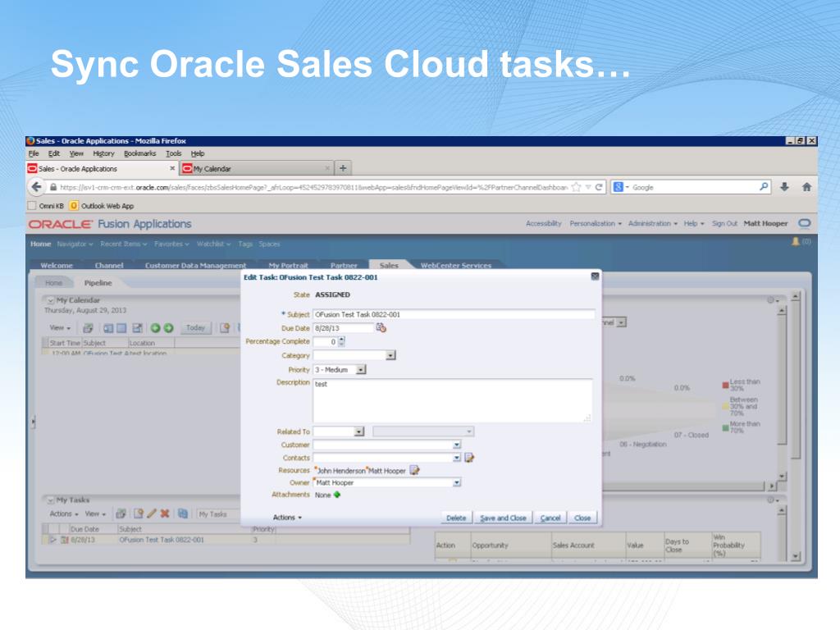Viewport: 840px width, 630px height.
Task: Open the Contacts dropdown arrow
Action: click(456, 458)
